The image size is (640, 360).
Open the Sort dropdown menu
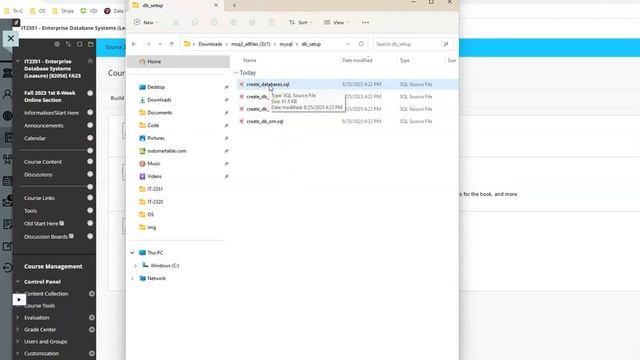coord(300,22)
